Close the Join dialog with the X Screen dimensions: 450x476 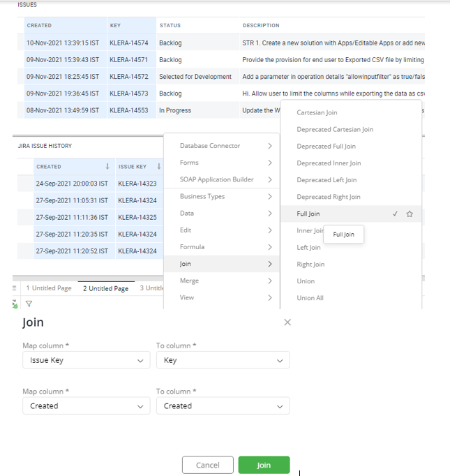click(287, 322)
